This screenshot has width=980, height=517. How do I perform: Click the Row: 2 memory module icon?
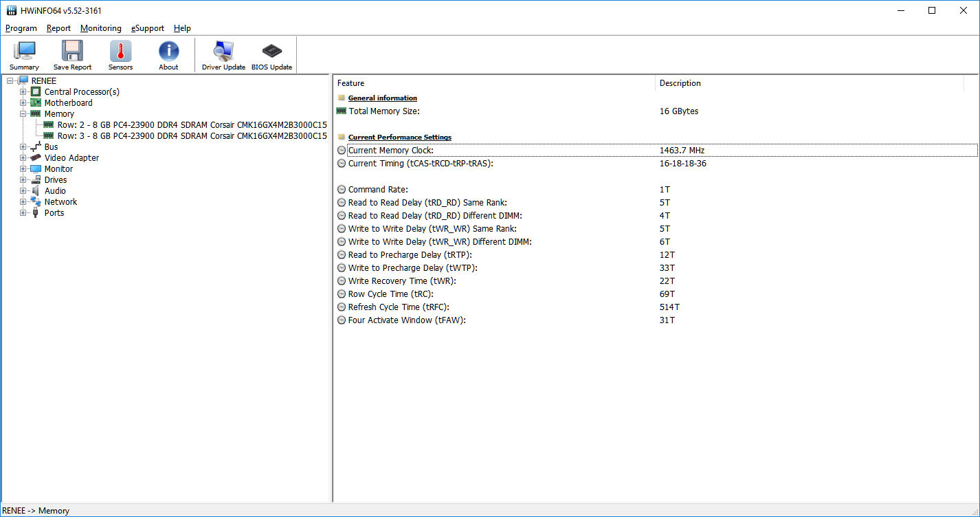pyautogui.click(x=49, y=124)
